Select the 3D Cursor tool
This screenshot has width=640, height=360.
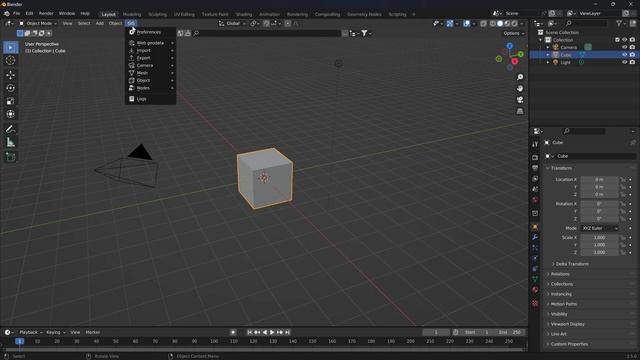pos(11,60)
